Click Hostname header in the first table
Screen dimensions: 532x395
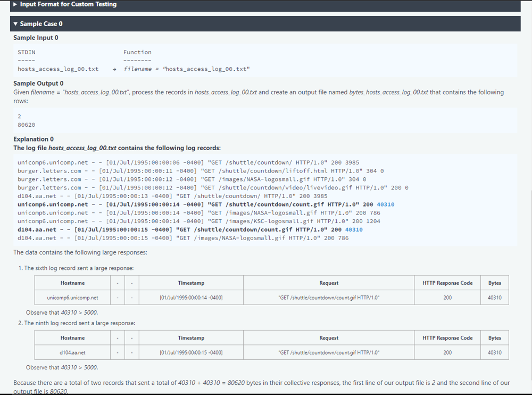72,283
